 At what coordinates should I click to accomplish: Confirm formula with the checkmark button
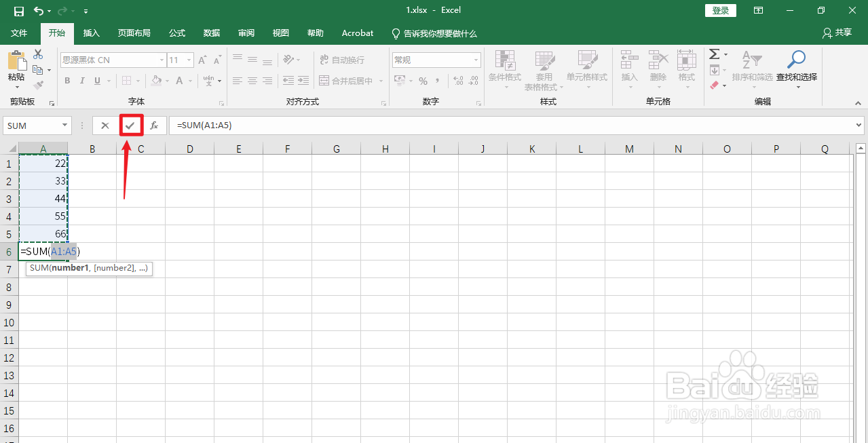tap(130, 126)
